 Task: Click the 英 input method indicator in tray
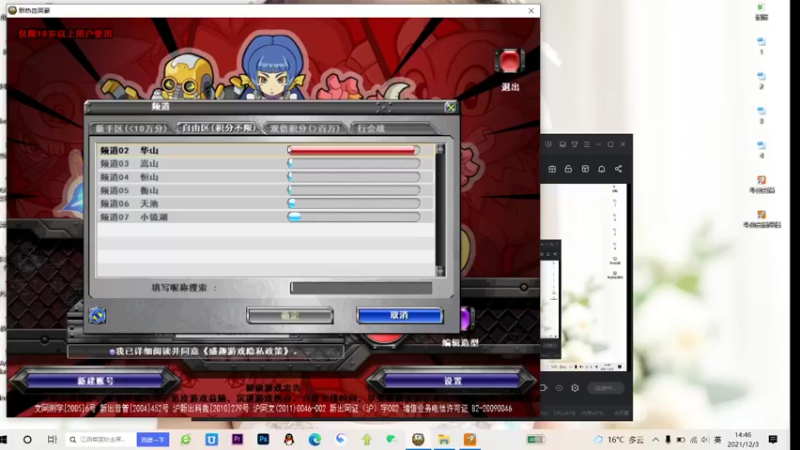click(717, 439)
